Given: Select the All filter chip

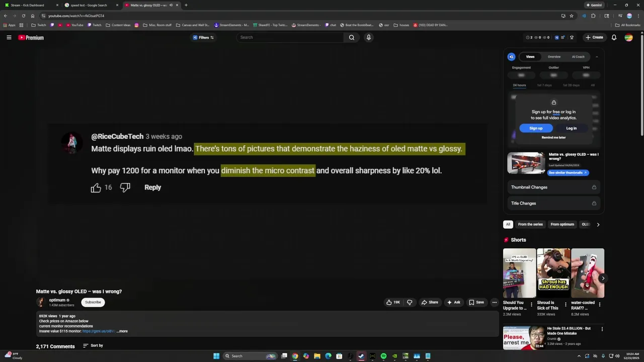Looking at the screenshot, I should tap(508, 224).
